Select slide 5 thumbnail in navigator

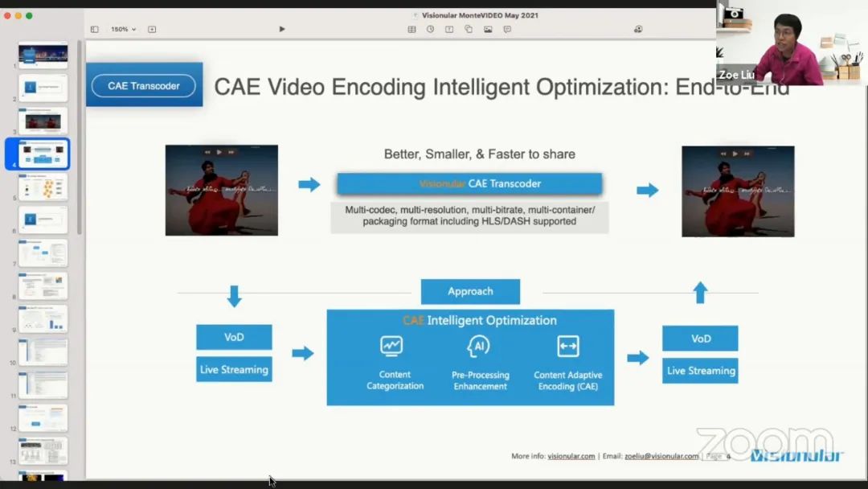tap(43, 187)
